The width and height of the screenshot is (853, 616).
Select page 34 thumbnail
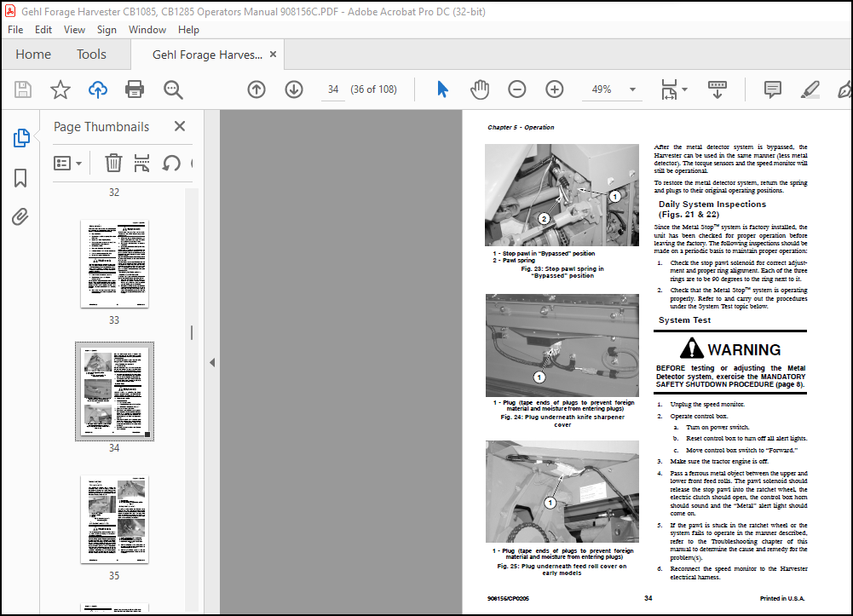pyautogui.click(x=114, y=391)
